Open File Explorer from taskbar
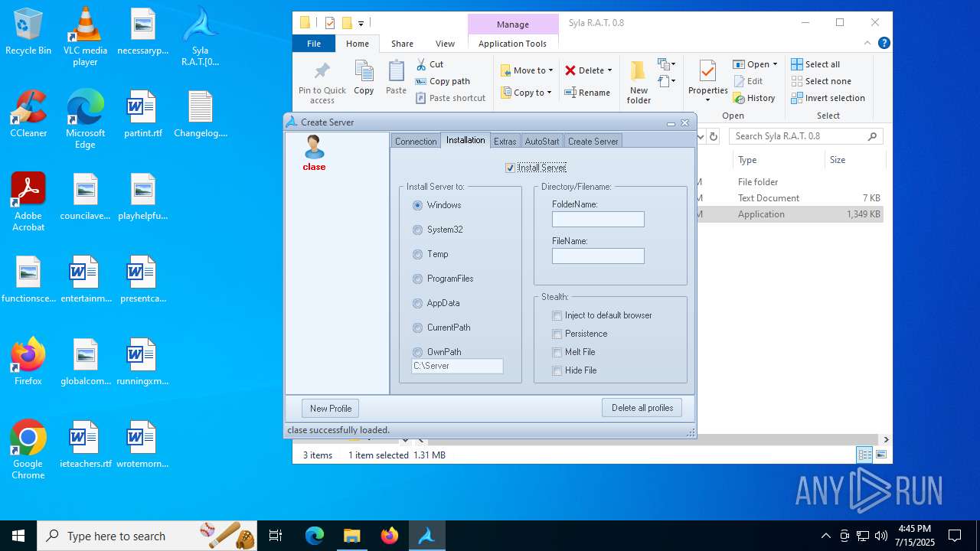Viewport: 980px width, 551px height. point(351,536)
